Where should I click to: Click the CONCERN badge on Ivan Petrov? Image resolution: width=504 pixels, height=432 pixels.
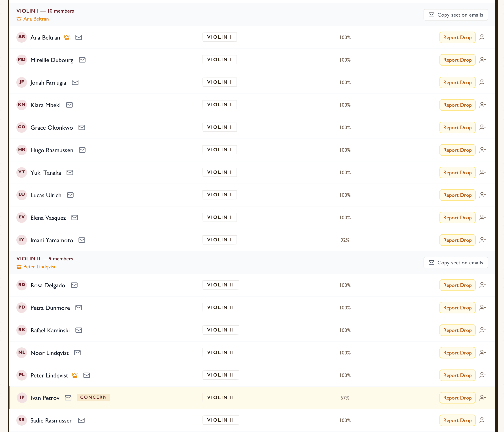coord(94,398)
